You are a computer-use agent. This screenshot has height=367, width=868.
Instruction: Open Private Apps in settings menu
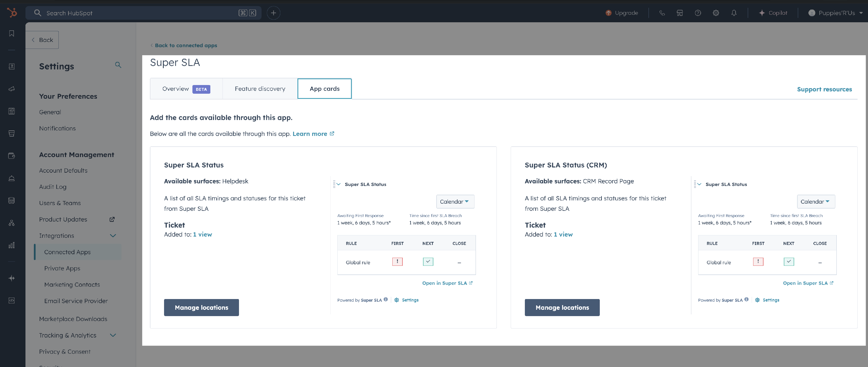[62, 268]
